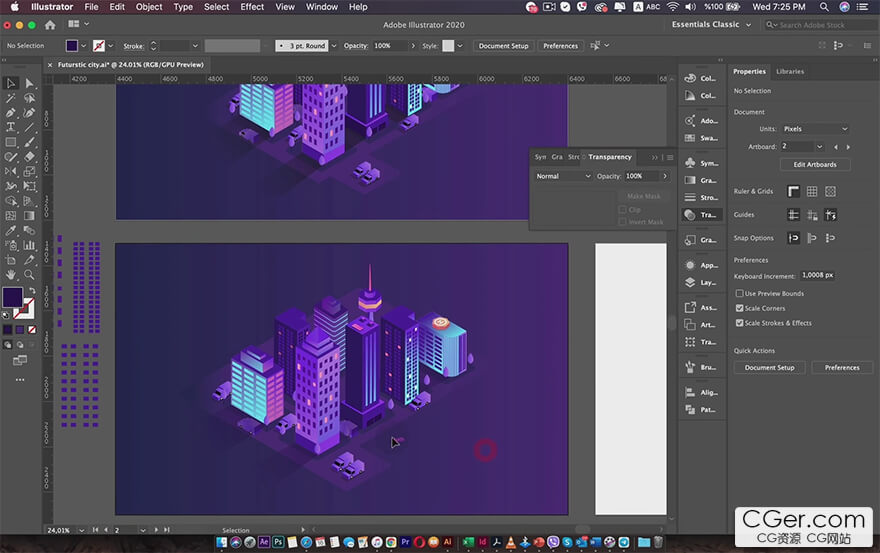Screen dimensions: 880x553
Task: Go to next artboard in Properties
Action: tap(848, 147)
